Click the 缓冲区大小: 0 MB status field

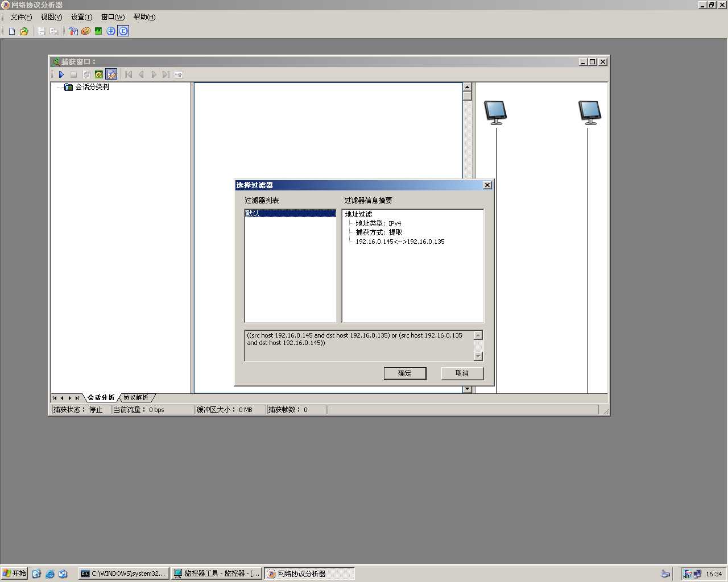230,410
